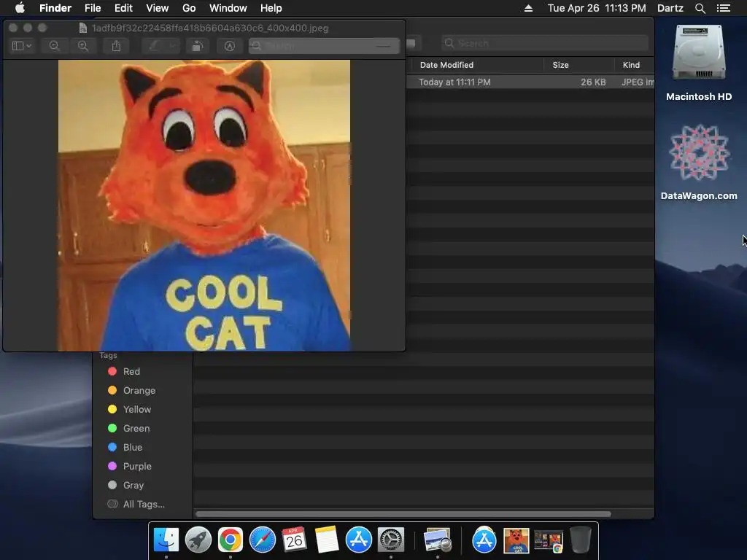The image size is (747, 560).
Task: Click the Preview search field
Action: [324, 46]
